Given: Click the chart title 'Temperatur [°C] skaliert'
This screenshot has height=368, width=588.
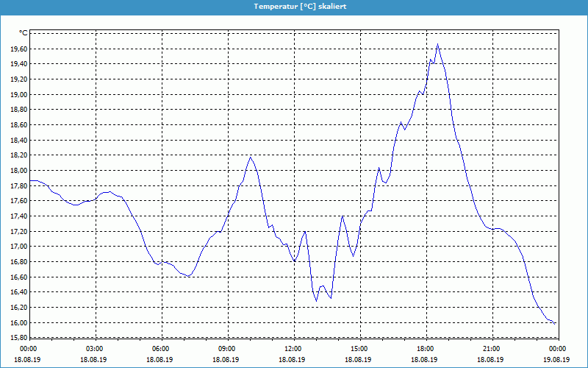Looking at the screenshot, I should 294,6.
